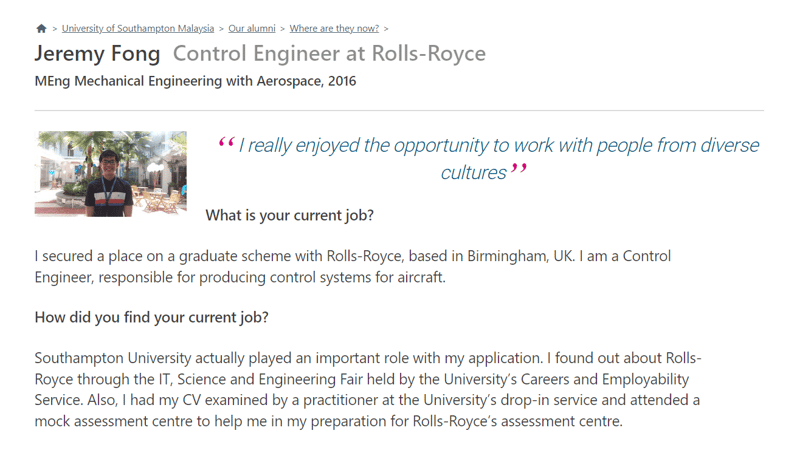Viewport: 800px width, 453px height.
Task: Click the Jeremy Fong name heading
Action: pos(97,54)
